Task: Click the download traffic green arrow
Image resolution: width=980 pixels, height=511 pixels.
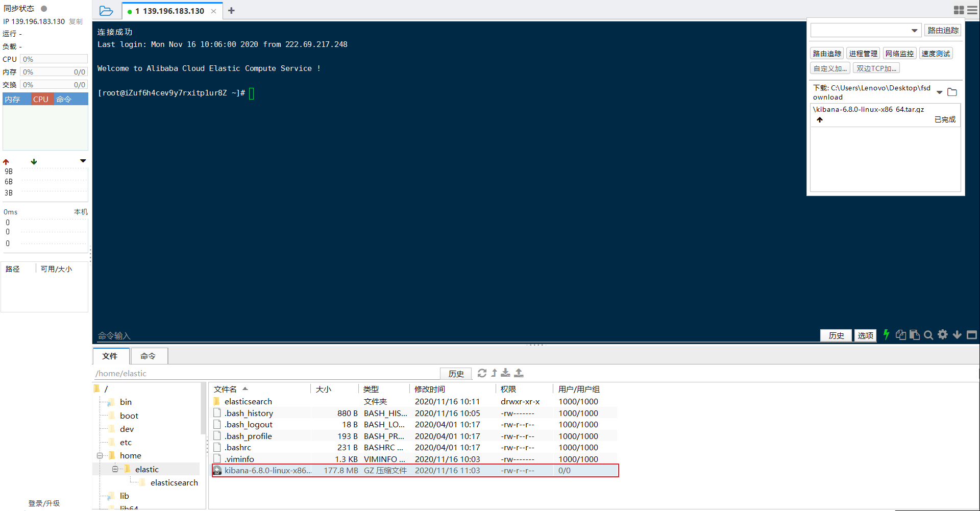Action: pyautogui.click(x=34, y=162)
